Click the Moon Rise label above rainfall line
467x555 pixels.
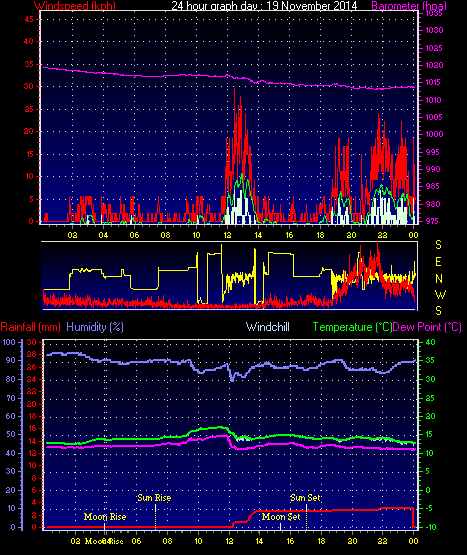[x=105, y=517]
